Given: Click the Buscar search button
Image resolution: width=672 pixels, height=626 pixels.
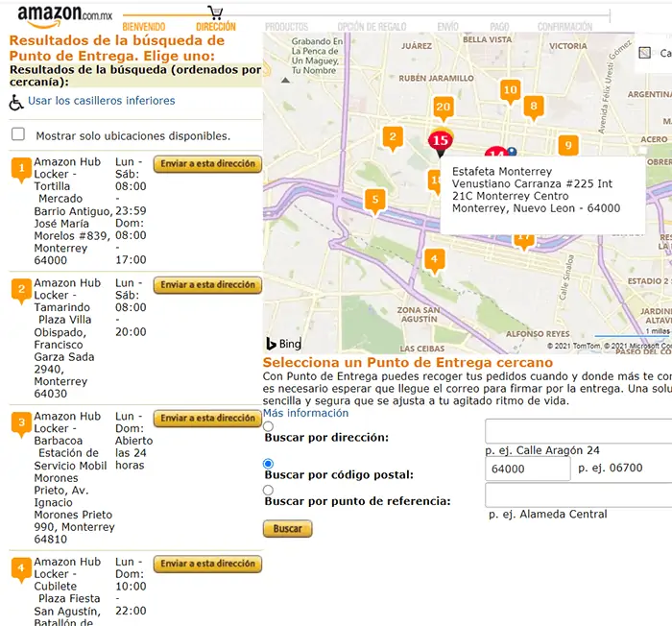Looking at the screenshot, I should [x=288, y=529].
